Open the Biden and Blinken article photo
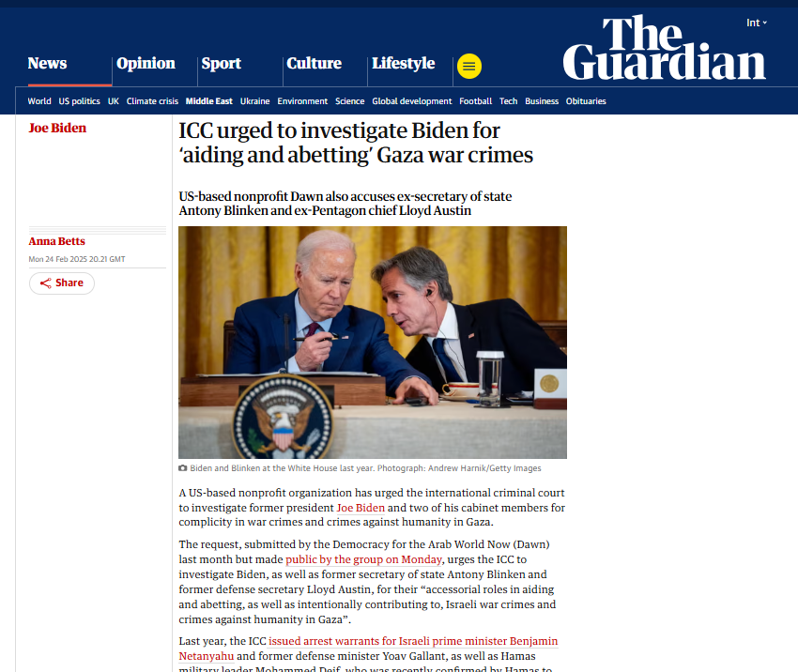Image resolution: width=798 pixels, height=672 pixels. click(373, 343)
